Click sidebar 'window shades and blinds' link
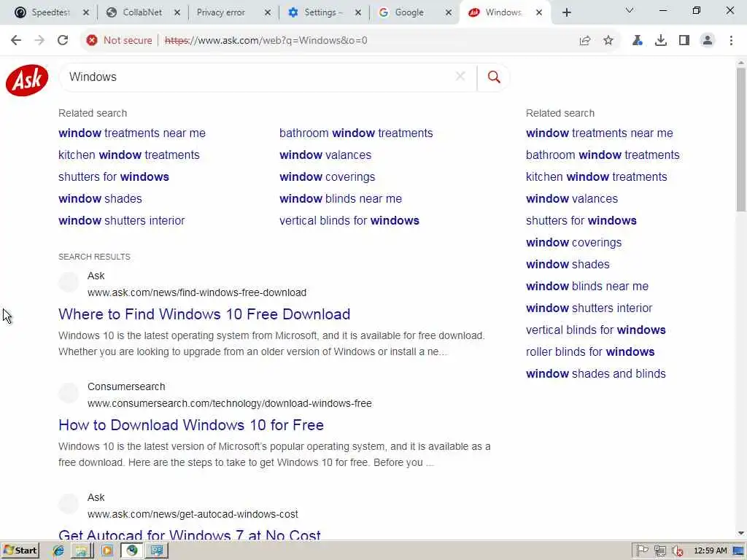 [x=595, y=374]
